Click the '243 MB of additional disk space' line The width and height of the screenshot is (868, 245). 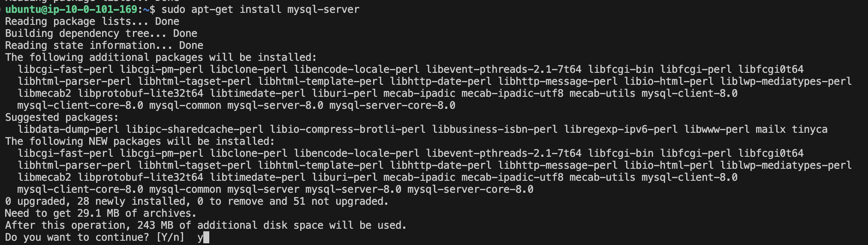click(x=206, y=225)
